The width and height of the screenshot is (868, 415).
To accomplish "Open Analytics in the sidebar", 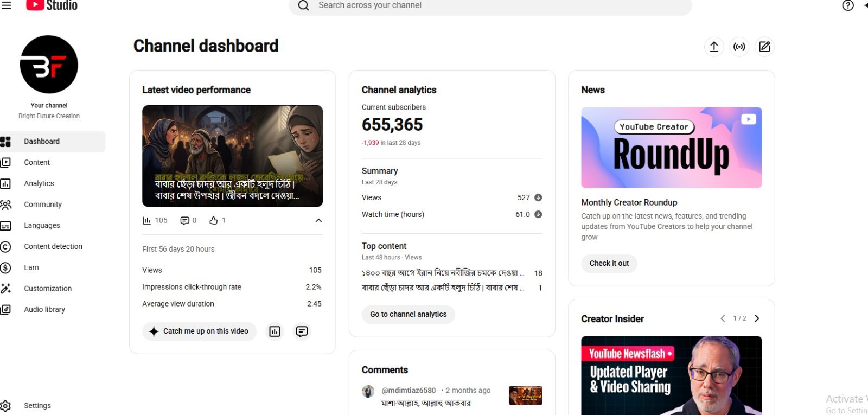I will (53, 183).
